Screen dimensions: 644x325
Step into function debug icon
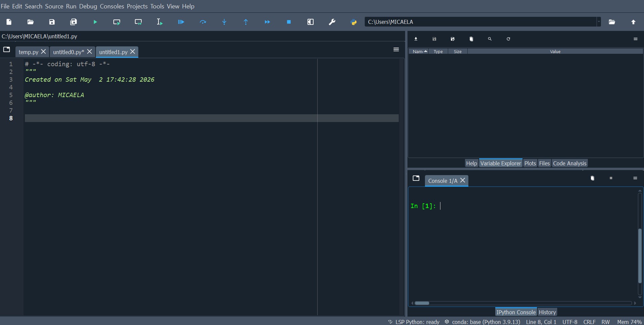click(224, 22)
